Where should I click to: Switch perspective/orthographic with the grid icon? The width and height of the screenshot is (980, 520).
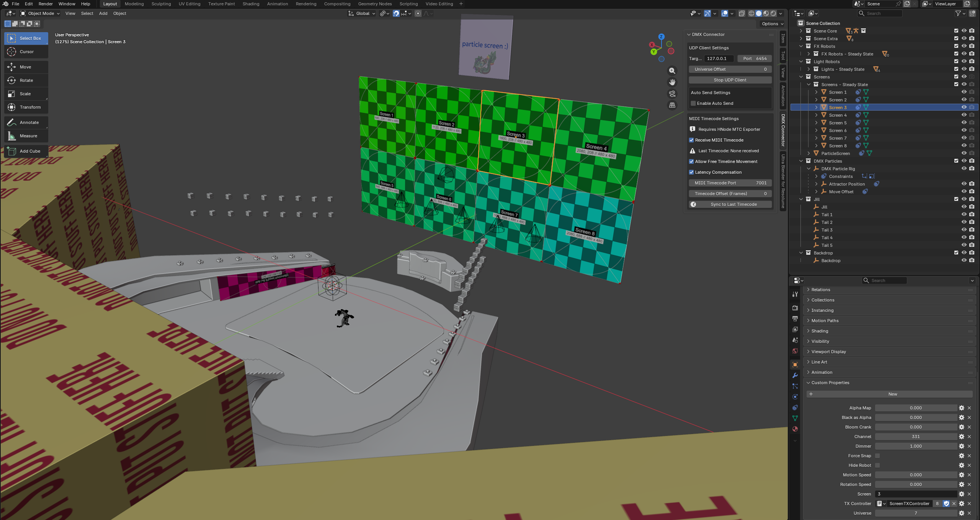672,105
